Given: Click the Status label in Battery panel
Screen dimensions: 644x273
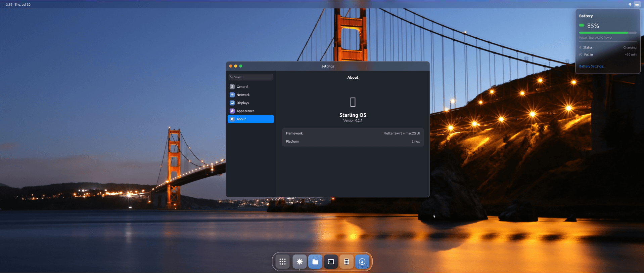Looking at the screenshot, I should [588, 47].
